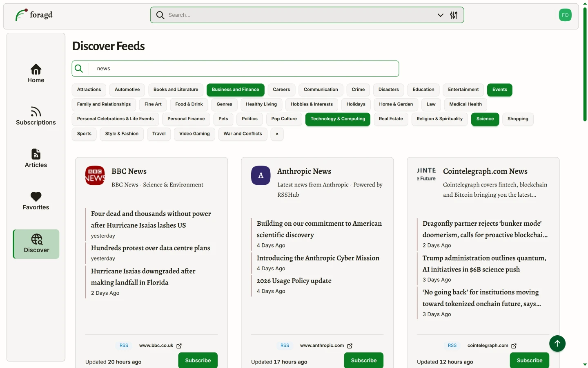Click the Discover Feeds search magnifier icon

click(79, 69)
